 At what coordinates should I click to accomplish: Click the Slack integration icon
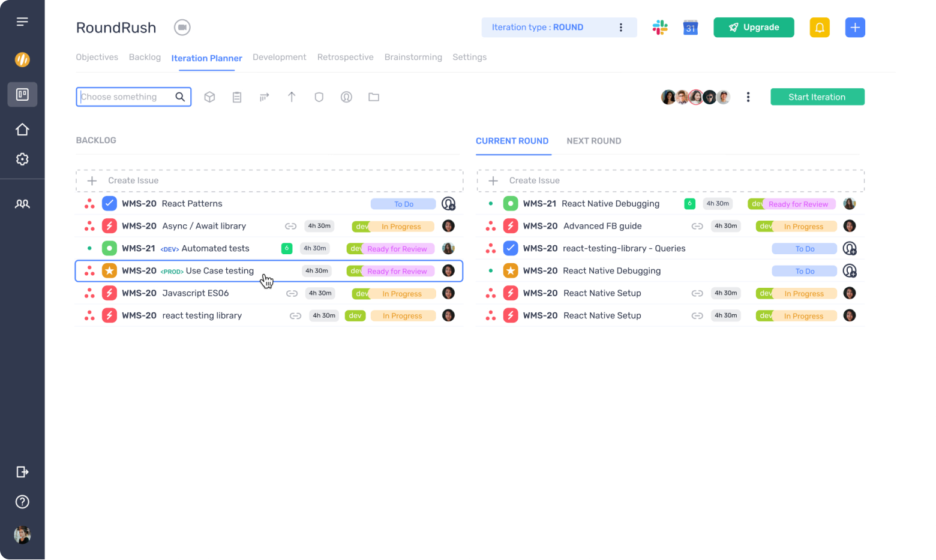click(660, 28)
